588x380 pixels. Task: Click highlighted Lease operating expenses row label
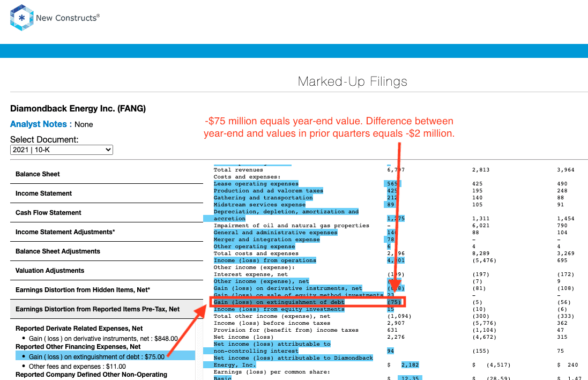click(256, 183)
